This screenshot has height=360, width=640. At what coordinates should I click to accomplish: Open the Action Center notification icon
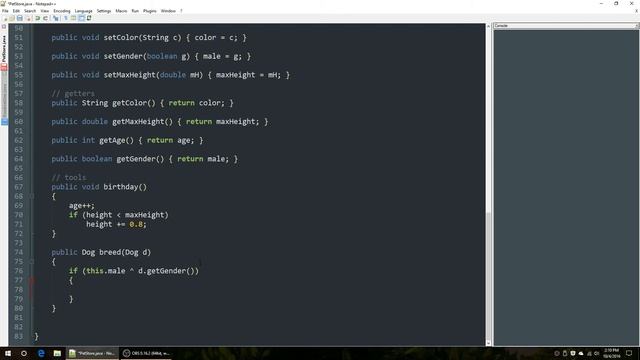click(629, 353)
